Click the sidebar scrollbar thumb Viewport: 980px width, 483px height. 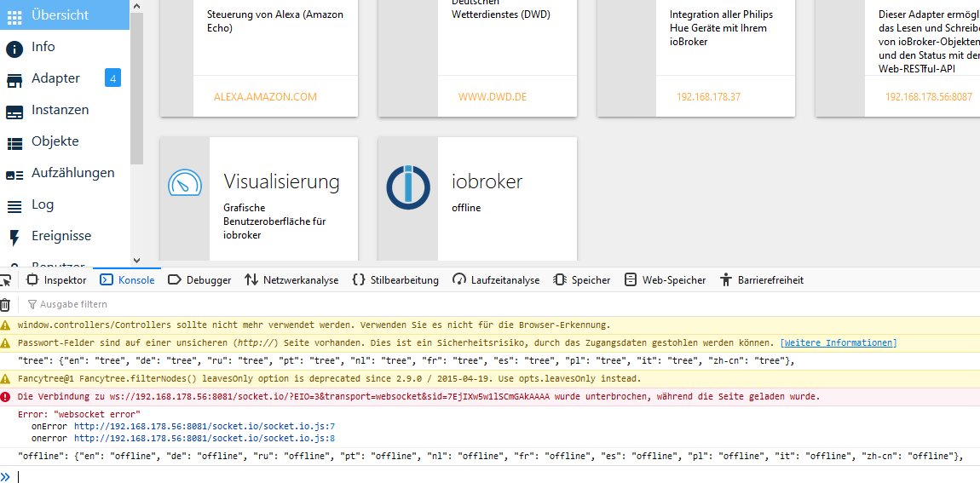(137, 88)
